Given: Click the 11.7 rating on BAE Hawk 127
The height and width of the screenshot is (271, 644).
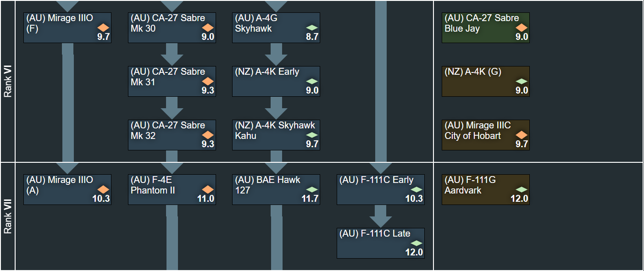Looking at the screenshot, I should [x=310, y=199].
